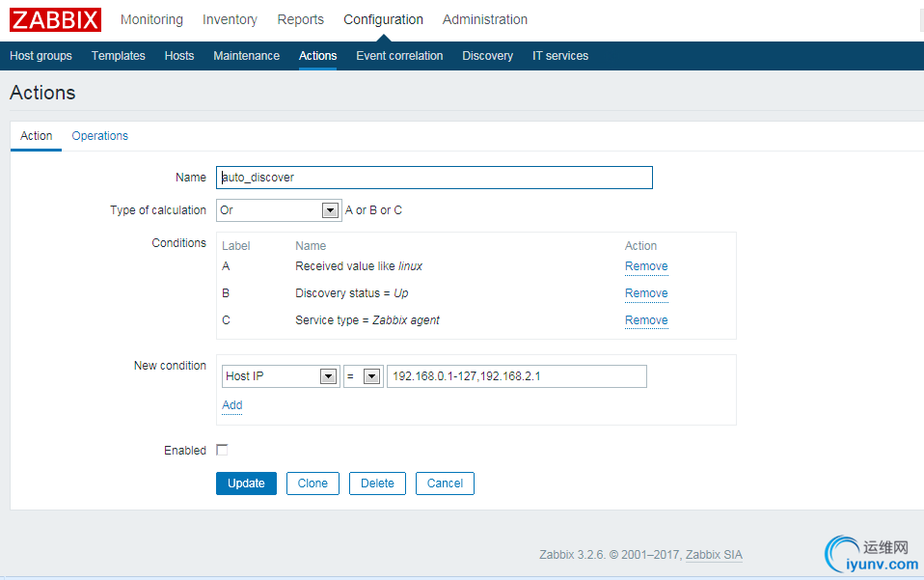The width and height of the screenshot is (924, 580).
Task: Focus the Name input field
Action: coord(434,178)
